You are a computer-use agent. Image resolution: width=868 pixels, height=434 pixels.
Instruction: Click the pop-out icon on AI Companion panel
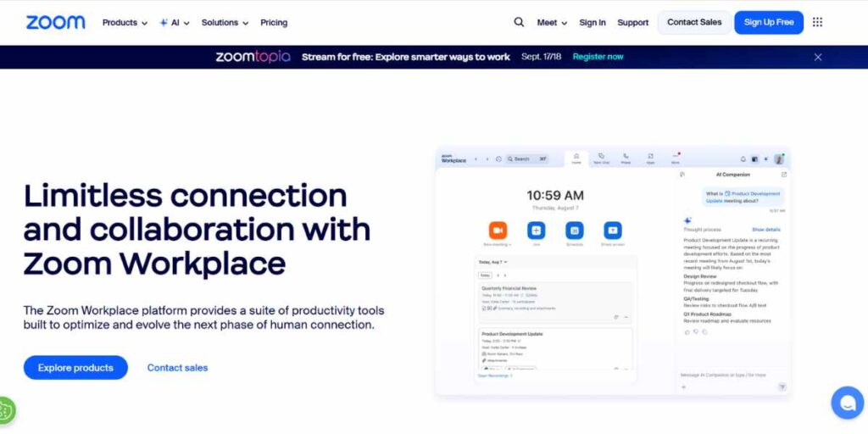[x=784, y=175]
